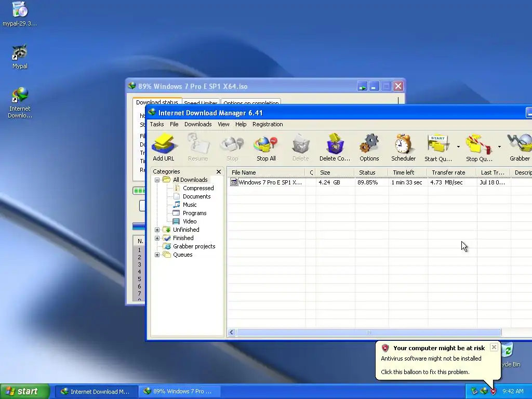Open the Stop Queue dropdown arrow

pyautogui.click(x=499, y=147)
